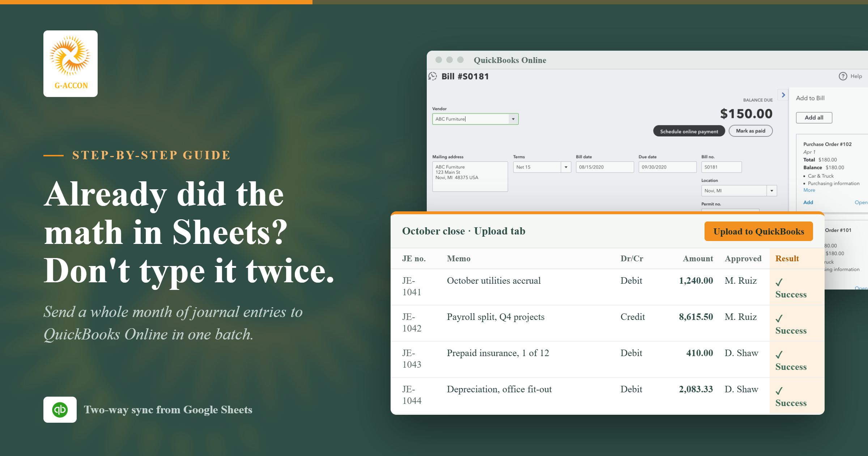Click amount 1,240.00
The image size is (868, 456).
[x=696, y=280]
